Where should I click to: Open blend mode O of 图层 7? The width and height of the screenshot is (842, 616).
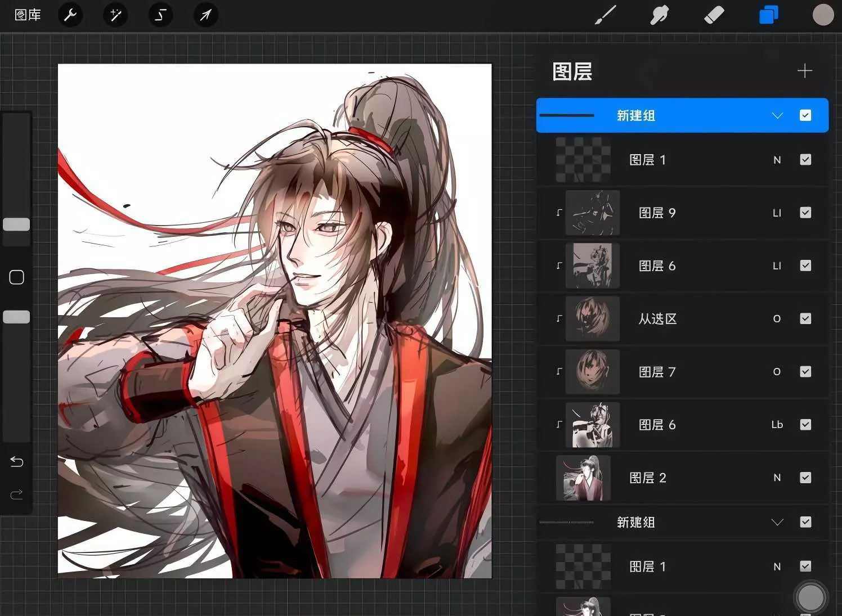point(777,372)
